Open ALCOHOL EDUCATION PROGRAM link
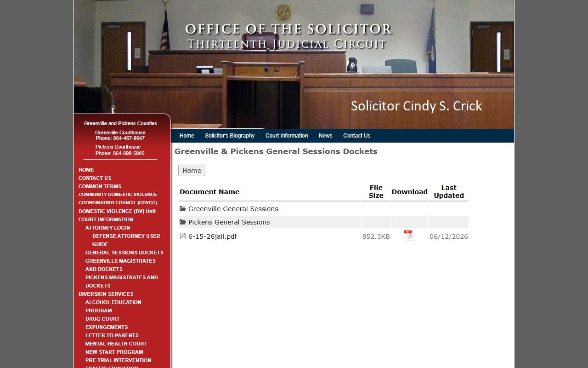This screenshot has height=368, width=588. (113, 306)
